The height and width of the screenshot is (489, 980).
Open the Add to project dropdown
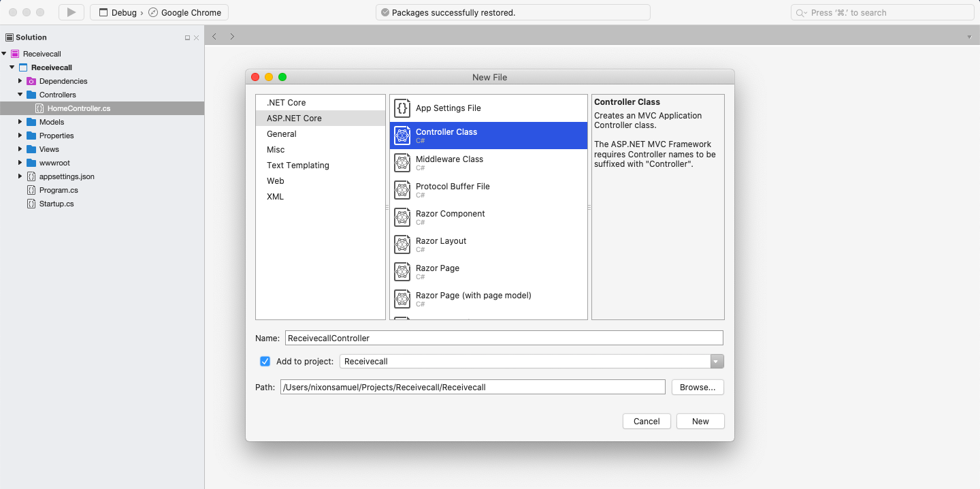click(x=716, y=361)
